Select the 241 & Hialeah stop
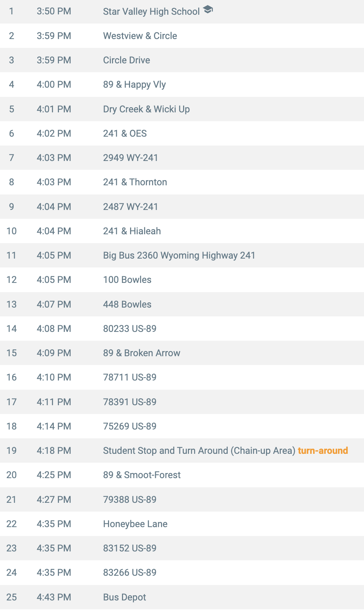Viewport: 364px width, 610px height. pos(132,231)
